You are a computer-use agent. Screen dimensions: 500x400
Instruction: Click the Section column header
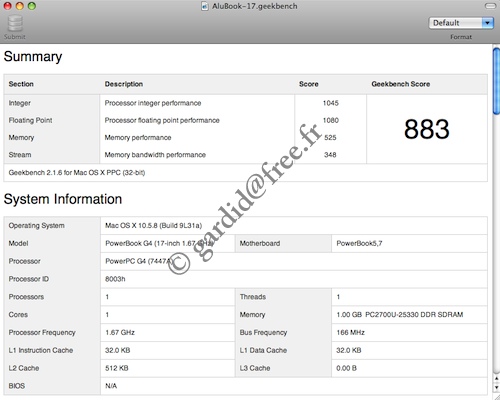[21, 84]
